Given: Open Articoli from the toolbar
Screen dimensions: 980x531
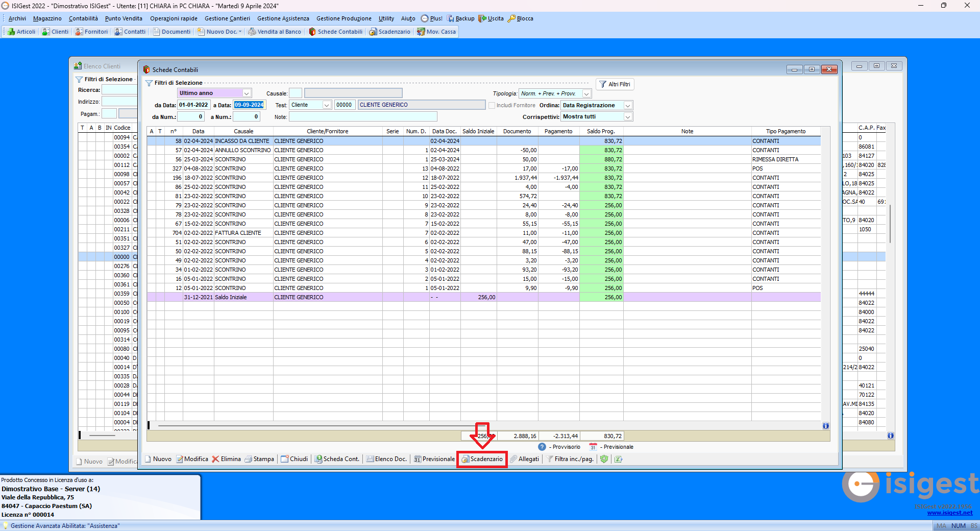Looking at the screenshot, I should point(21,31).
